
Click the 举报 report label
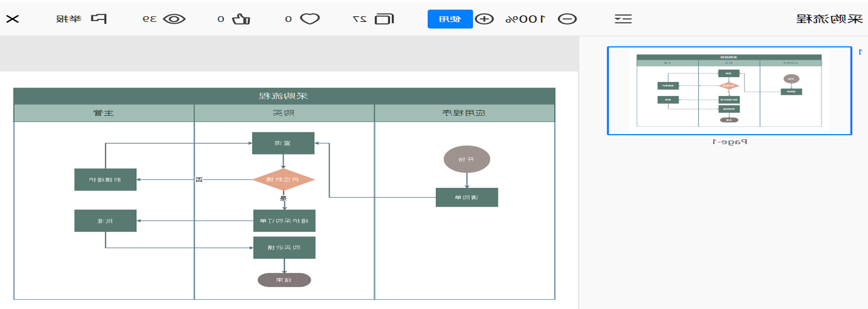(x=68, y=19)
